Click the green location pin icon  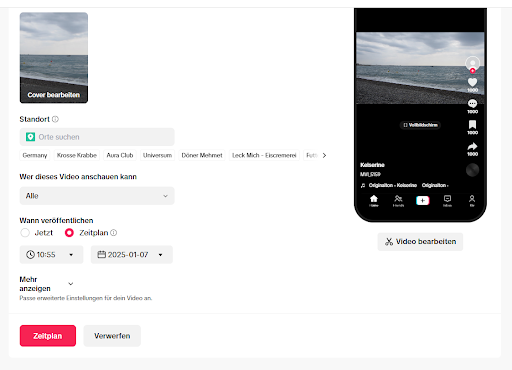coord(30,137)
